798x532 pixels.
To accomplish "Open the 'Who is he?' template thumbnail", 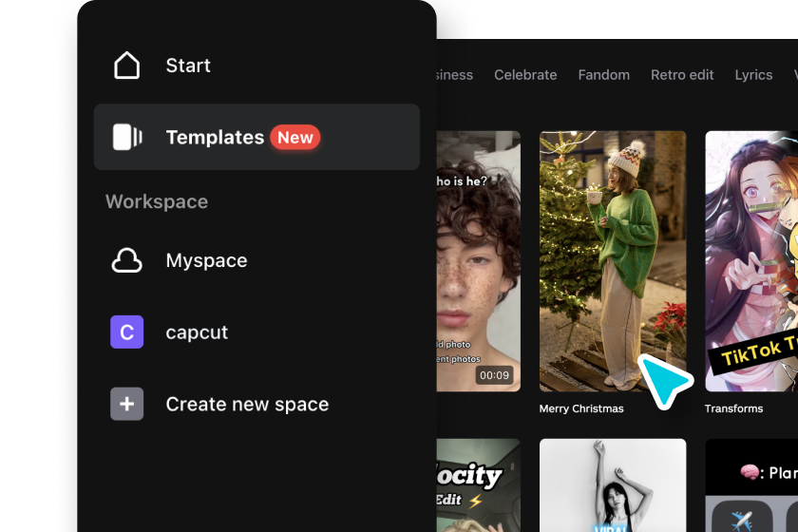I will (479, 261).
